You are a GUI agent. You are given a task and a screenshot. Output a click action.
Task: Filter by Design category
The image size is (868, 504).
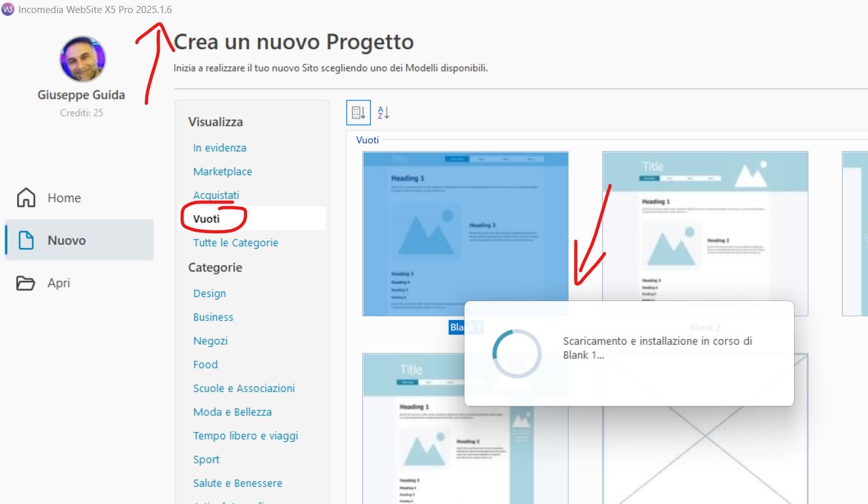(210, 293)
